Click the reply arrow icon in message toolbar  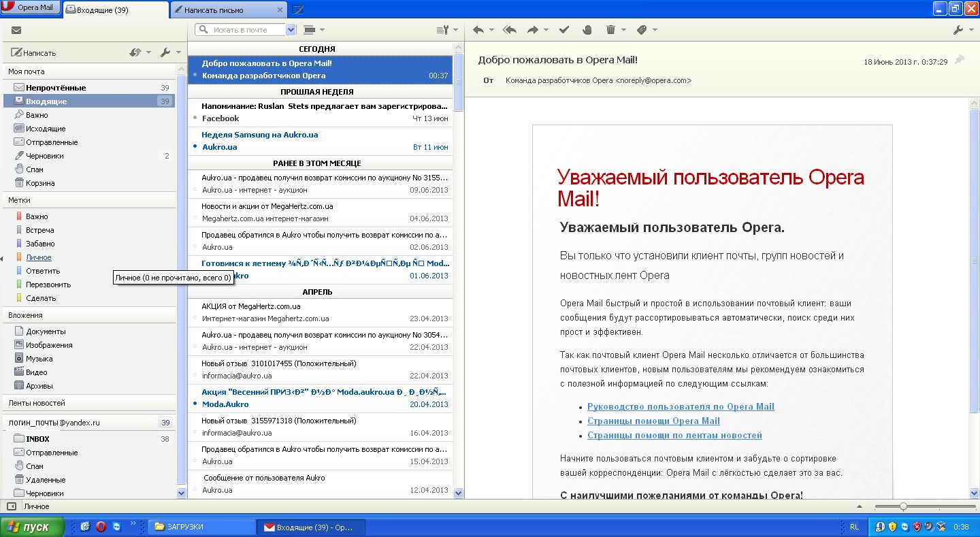(478, 30)
